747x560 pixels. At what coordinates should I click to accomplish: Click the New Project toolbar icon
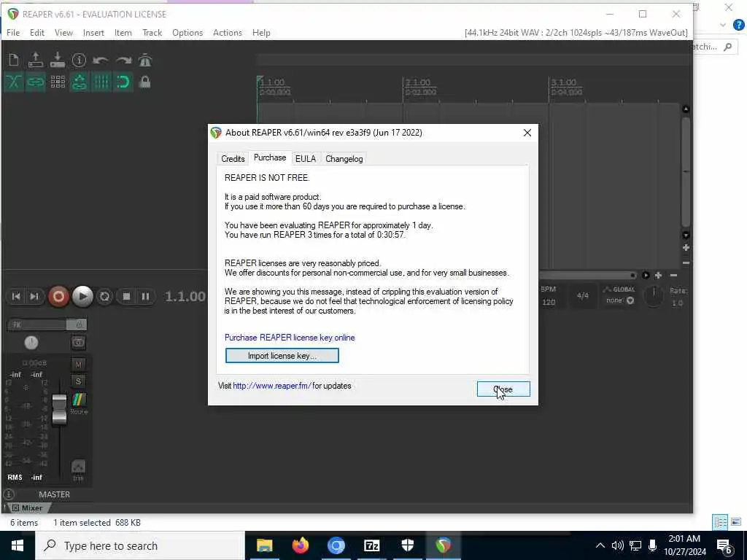click(14, 60)
